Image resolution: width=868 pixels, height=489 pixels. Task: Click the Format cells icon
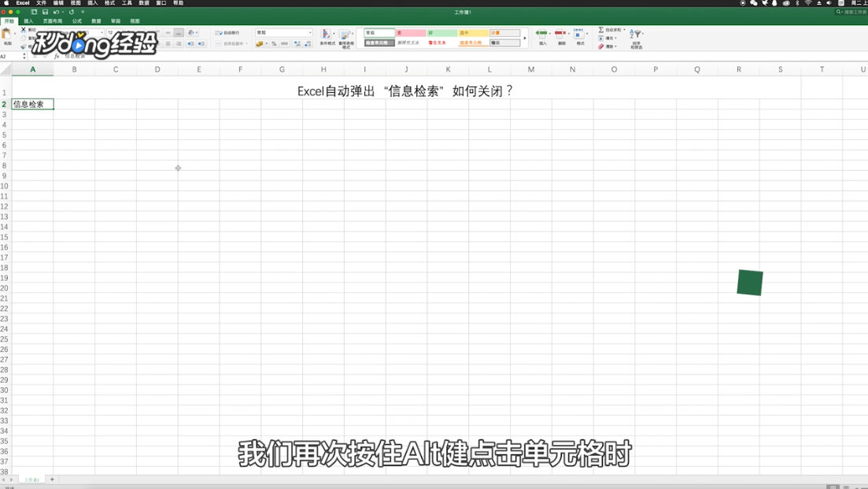point(578,34)
